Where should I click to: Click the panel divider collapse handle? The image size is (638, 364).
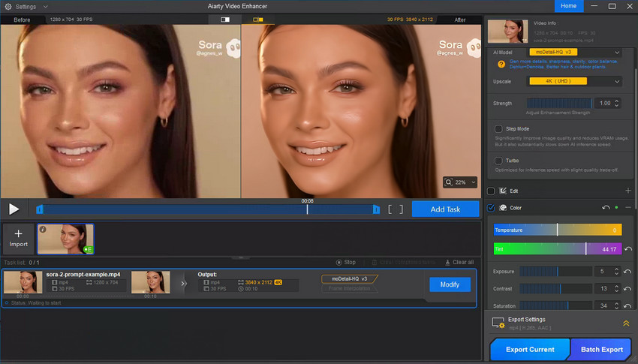(x=241, y=257)
